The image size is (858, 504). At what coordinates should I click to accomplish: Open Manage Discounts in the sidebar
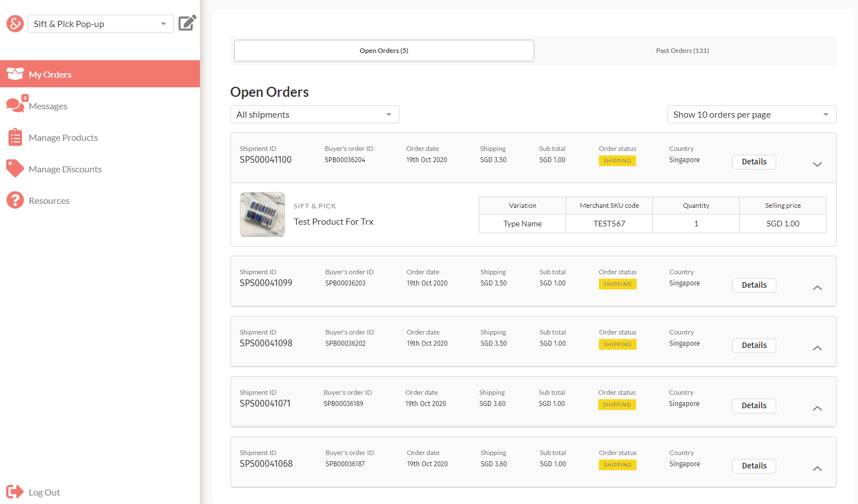click(100, 169)
